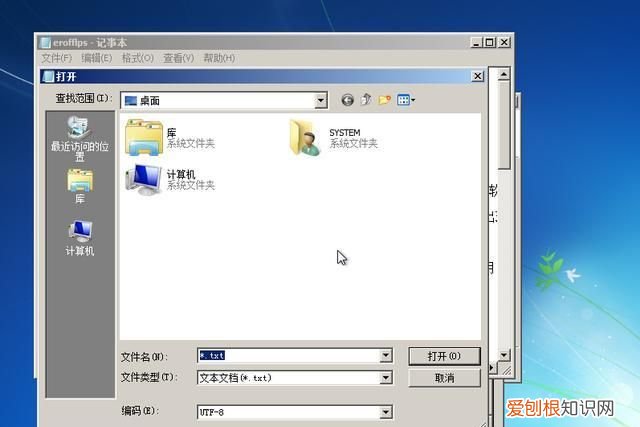Viewport: 640px width, 427px height.
Task: Click Notepad scrollbar up arrow
Action: 504,74
